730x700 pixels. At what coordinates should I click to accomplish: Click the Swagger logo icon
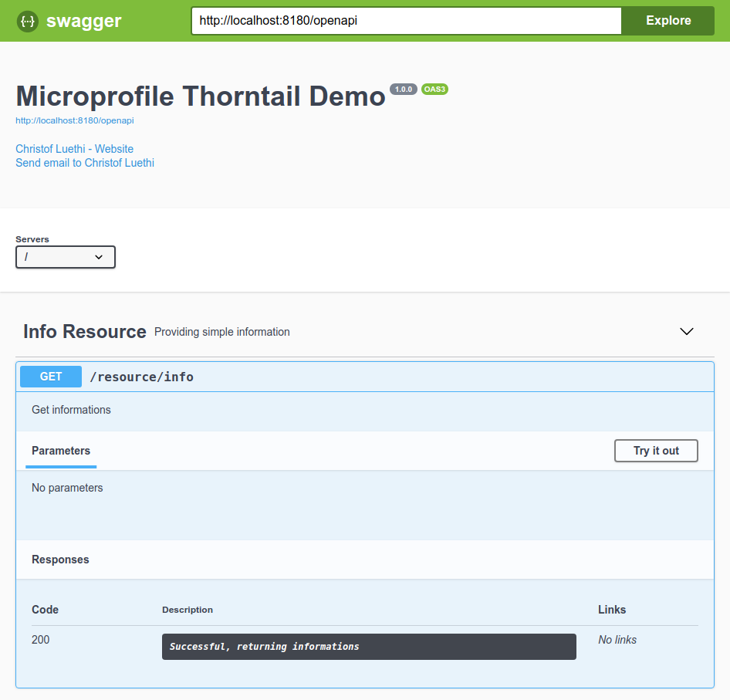28,21
